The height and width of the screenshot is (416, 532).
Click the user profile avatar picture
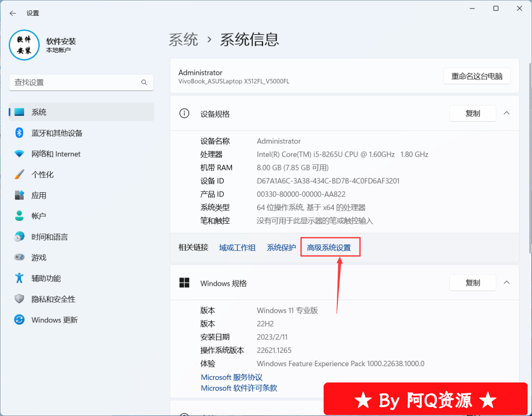25,45
